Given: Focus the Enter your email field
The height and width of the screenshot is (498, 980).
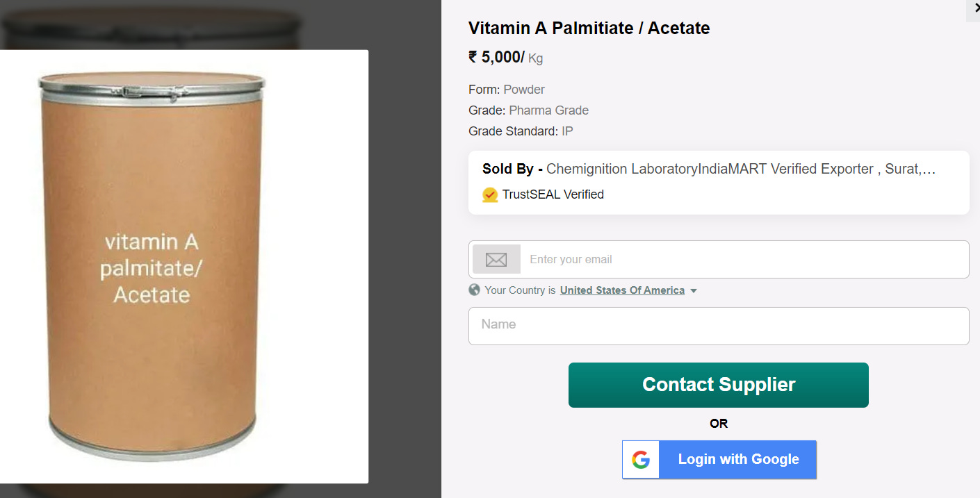Looking at the screenshot, I should click(x=744, y=260).
